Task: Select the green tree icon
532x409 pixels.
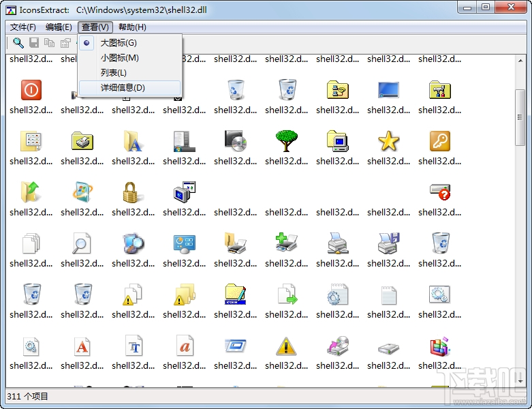Action: coord(286,140)
